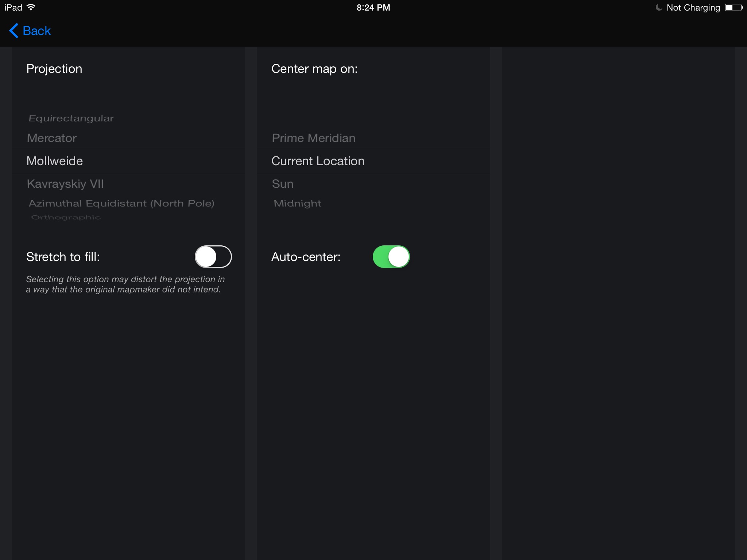747x560 pixels.
Task: Select the Orthographic projection option
Action: point(66,217)
